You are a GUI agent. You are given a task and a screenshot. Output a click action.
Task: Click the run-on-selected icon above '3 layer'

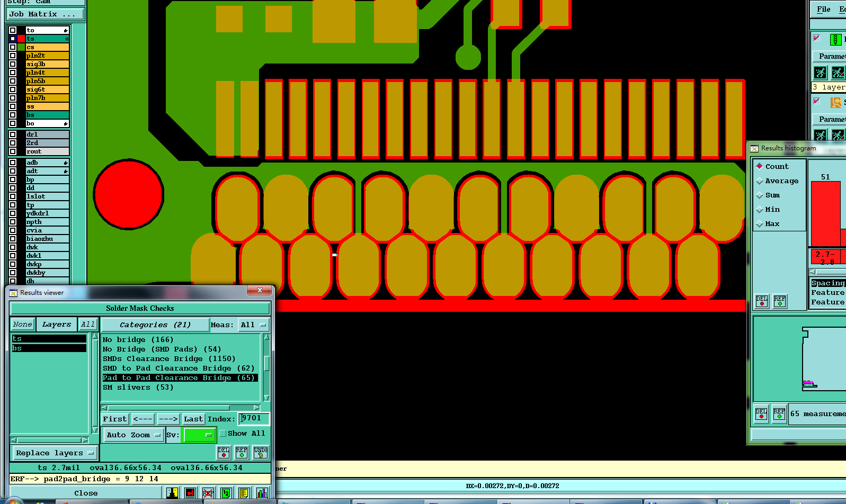pyautogui.click(x=838, y=73)
